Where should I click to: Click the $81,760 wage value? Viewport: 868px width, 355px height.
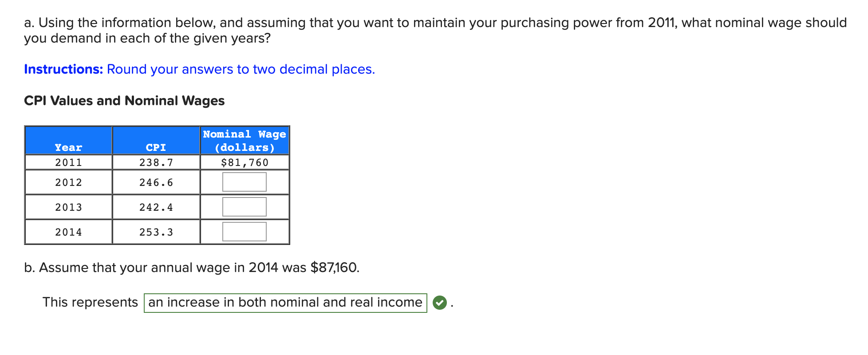click(244, 162)
